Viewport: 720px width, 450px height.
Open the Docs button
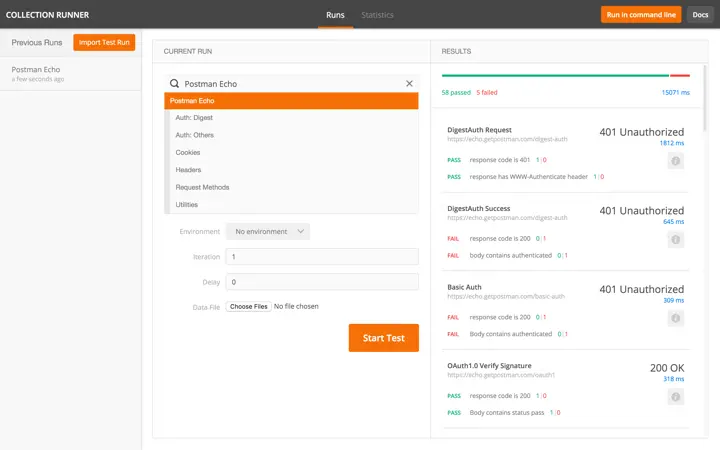[x=700, y=15]
